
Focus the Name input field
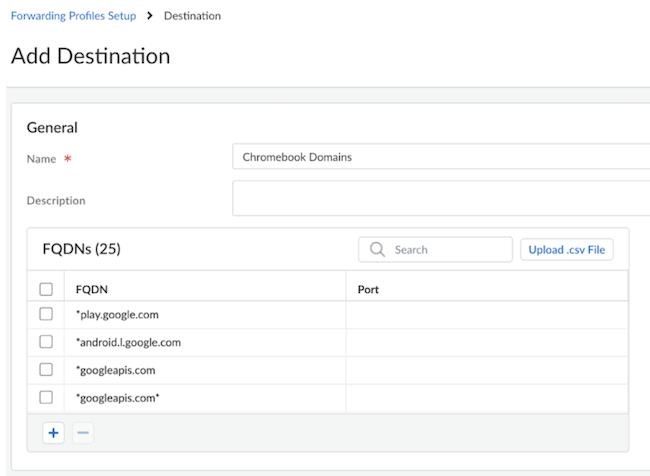[x=440, y=157]
